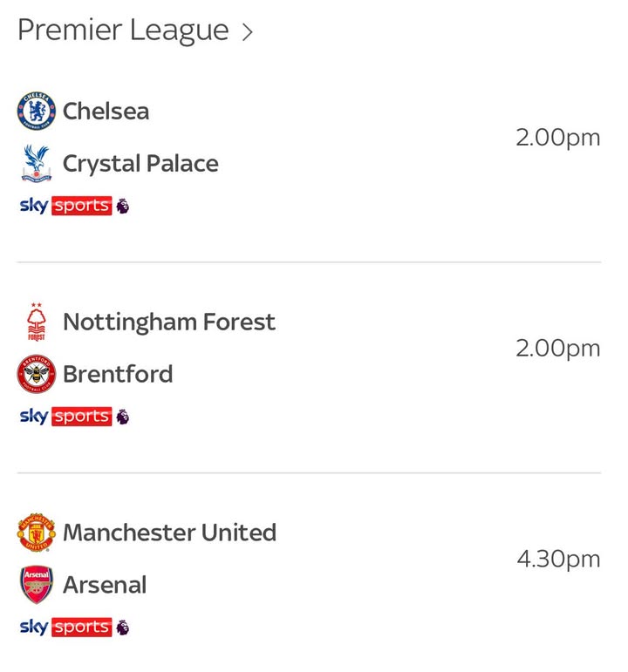
Task: Open the Chelsea team name
Action: tap(106, 111)
